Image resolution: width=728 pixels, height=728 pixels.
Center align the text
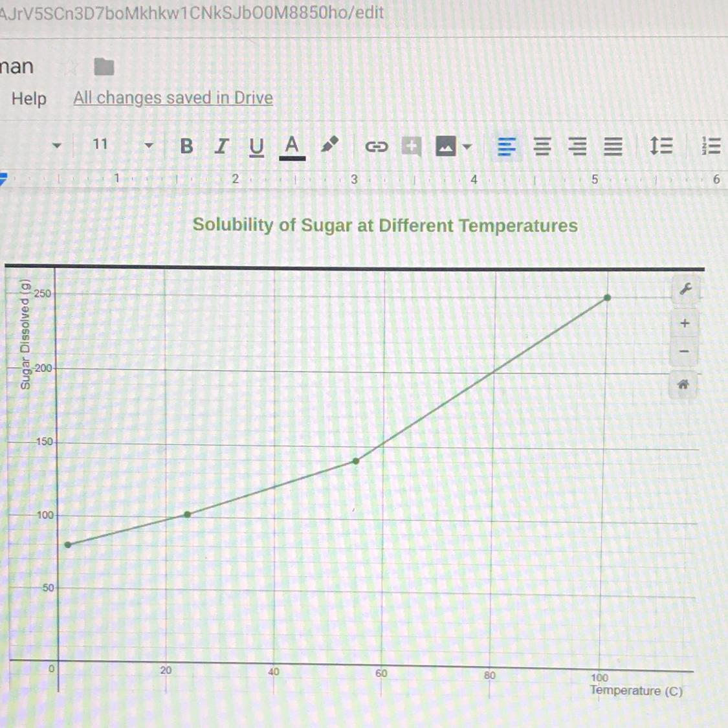pyautogui.click(x=542, y=147)
